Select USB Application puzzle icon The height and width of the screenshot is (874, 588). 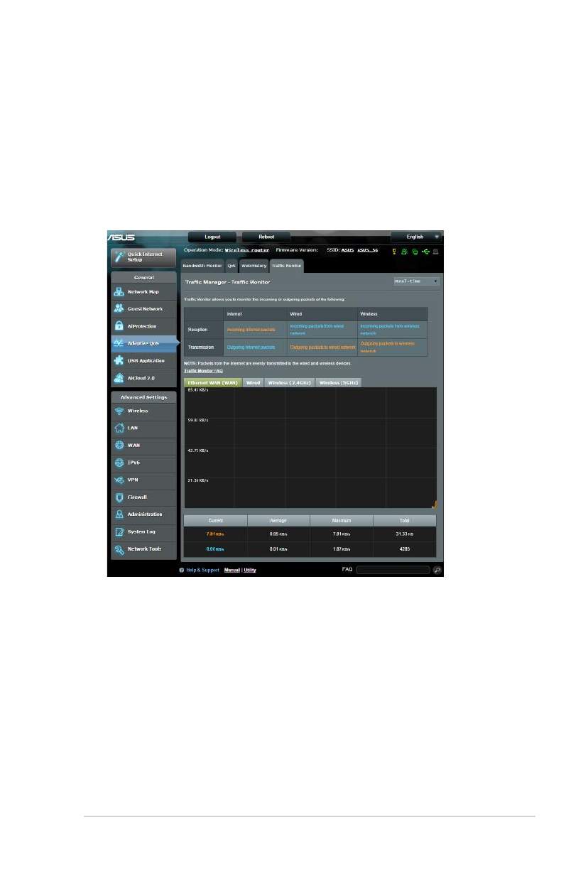[119, 360]
